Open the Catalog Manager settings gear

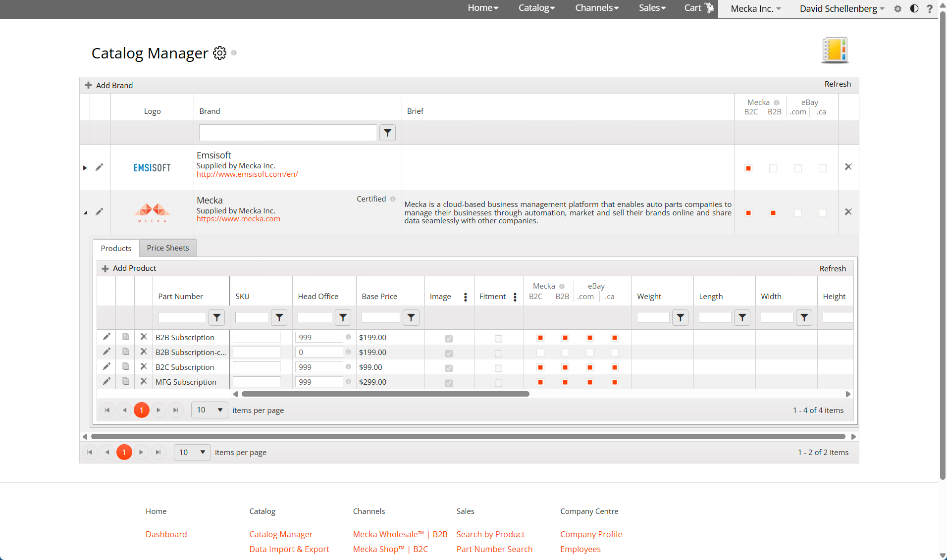pos(219,53)
